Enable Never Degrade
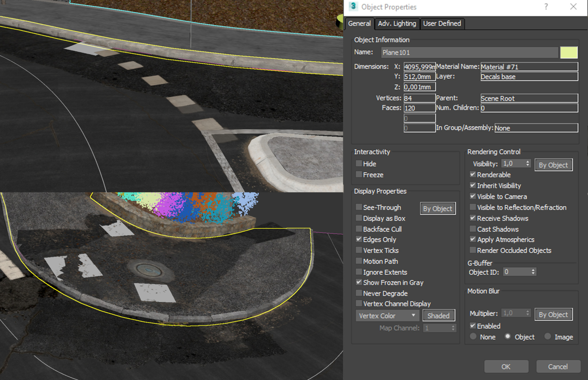This screenshot has height=380, width=588. point(359,293)
